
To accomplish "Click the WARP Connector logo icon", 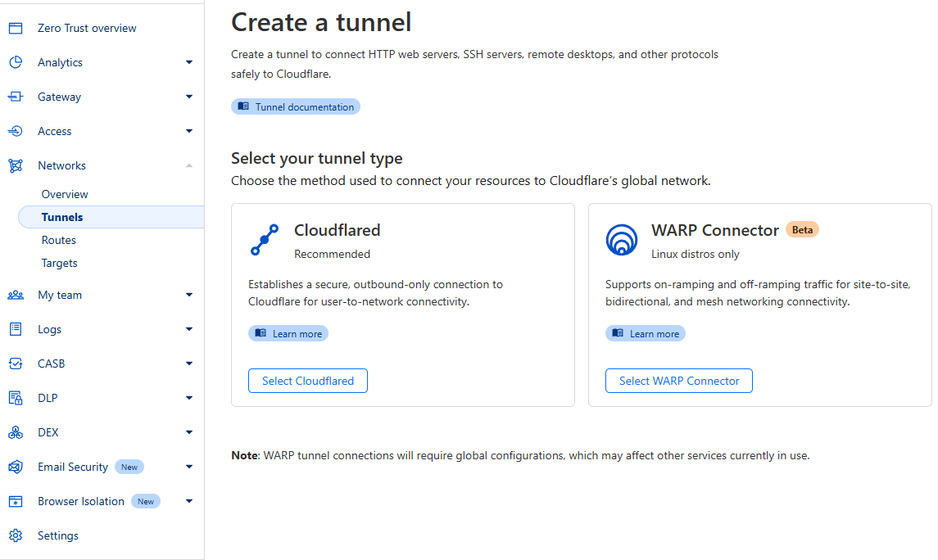I will 622,241.
